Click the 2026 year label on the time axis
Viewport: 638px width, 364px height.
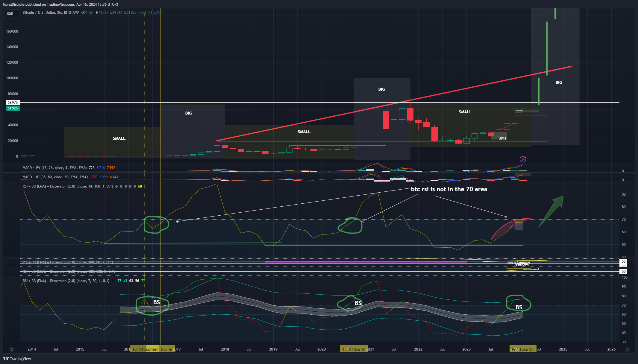point(611,349)
